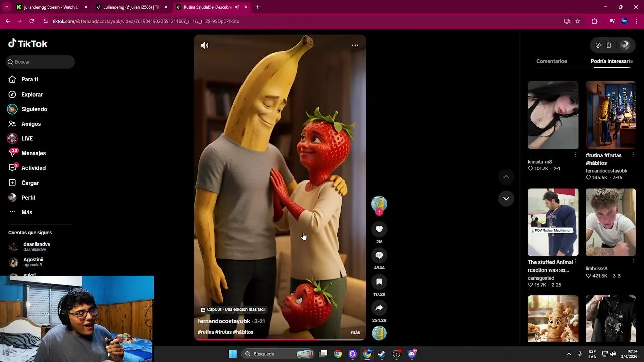644x362 pixels.
Task: Open POV Nathan MacKinnon video thumbnail
Action: [553, 222]
